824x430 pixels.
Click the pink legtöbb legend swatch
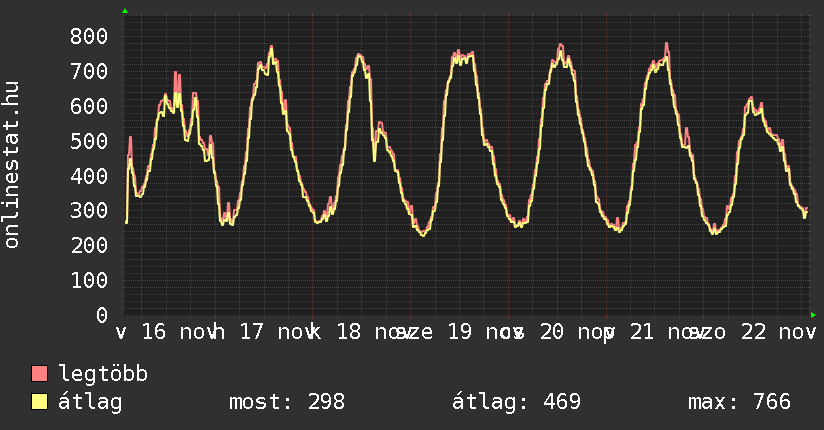click(x=40, y=375)
